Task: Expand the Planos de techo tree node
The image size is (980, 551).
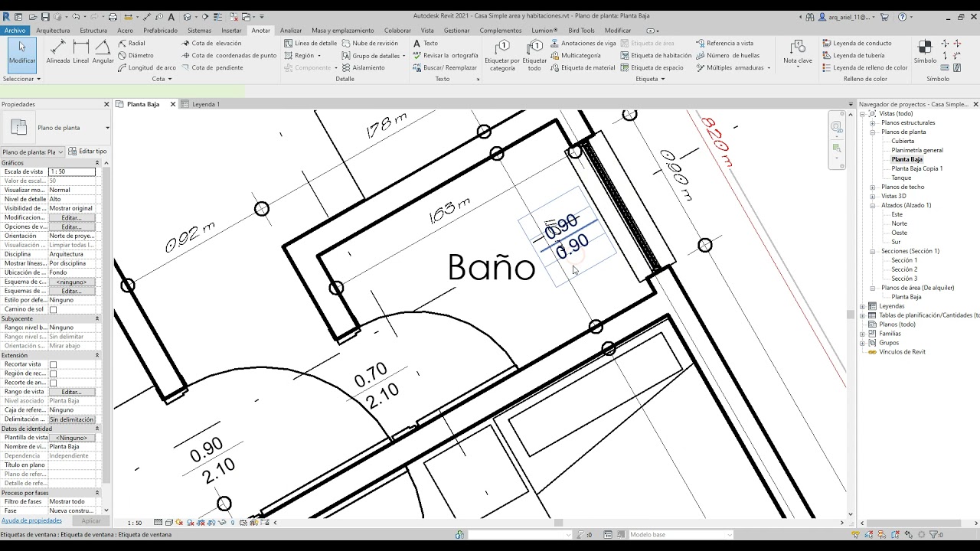Action: point(872,187)
